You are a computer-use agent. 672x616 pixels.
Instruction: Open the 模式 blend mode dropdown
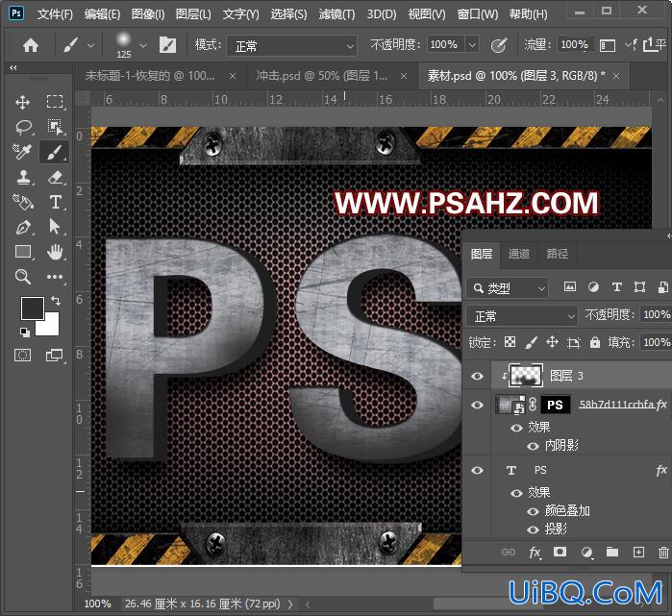[291, 45]
